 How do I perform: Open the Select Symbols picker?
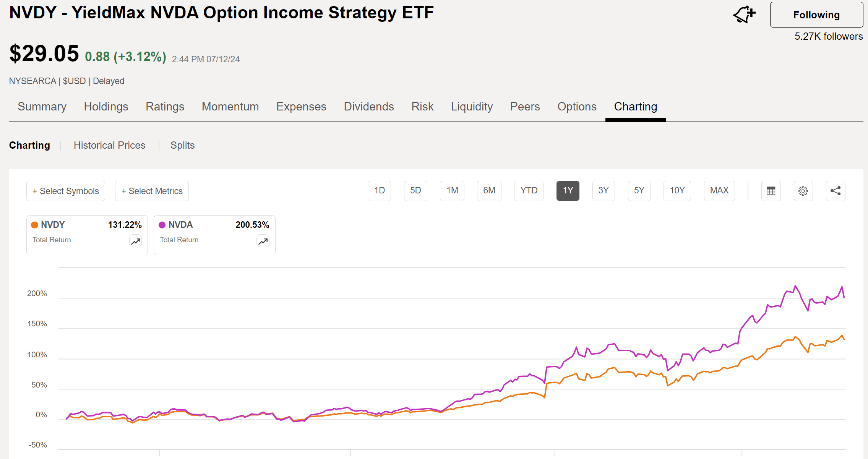coord(65,191)
